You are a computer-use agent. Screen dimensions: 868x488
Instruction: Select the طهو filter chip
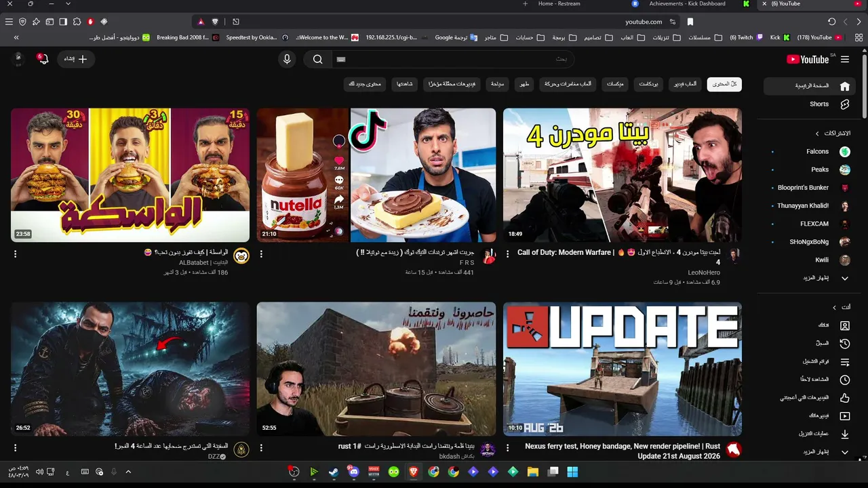[x=524, y=84]
